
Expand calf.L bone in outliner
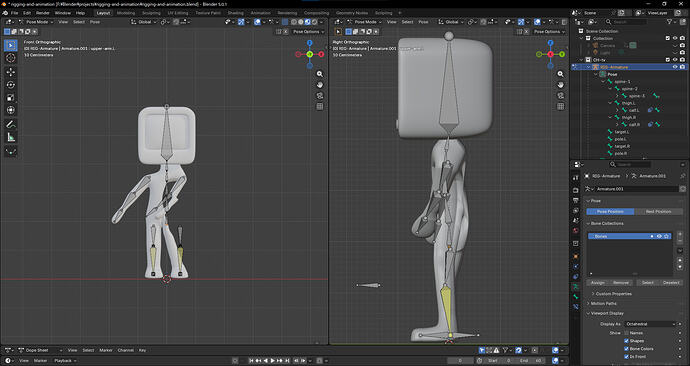[617, 110]
